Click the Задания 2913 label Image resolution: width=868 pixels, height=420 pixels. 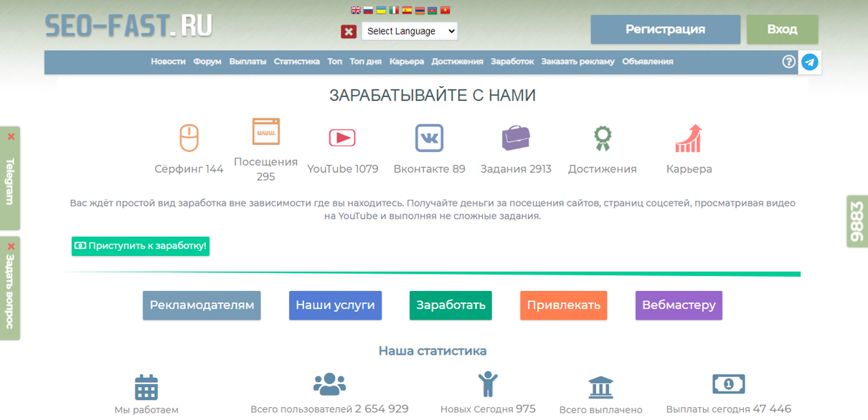516,169
